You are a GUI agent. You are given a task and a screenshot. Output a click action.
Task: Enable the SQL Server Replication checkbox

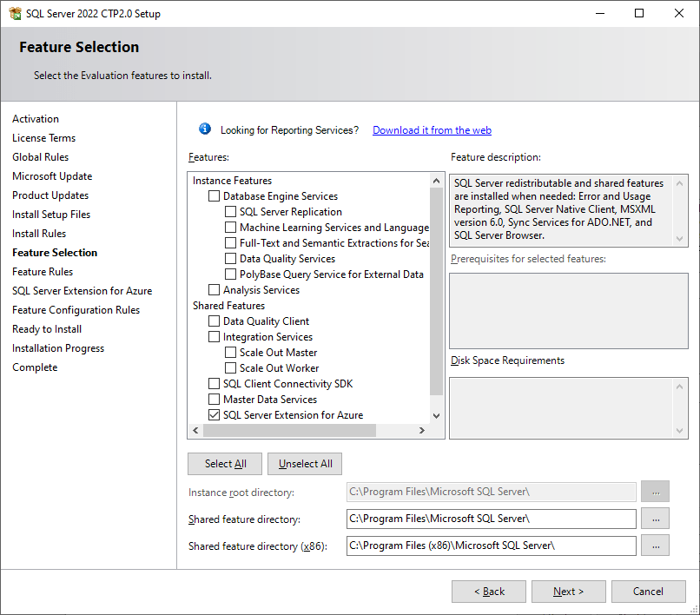230,212
